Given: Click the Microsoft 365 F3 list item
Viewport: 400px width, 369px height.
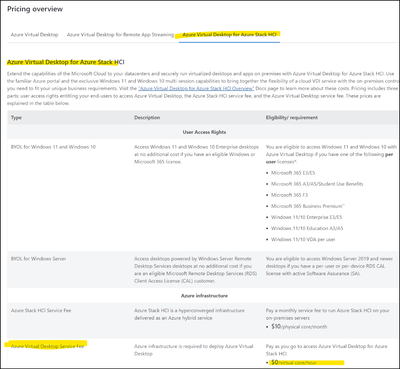Looking at the screenshot, I should (289, 195).
